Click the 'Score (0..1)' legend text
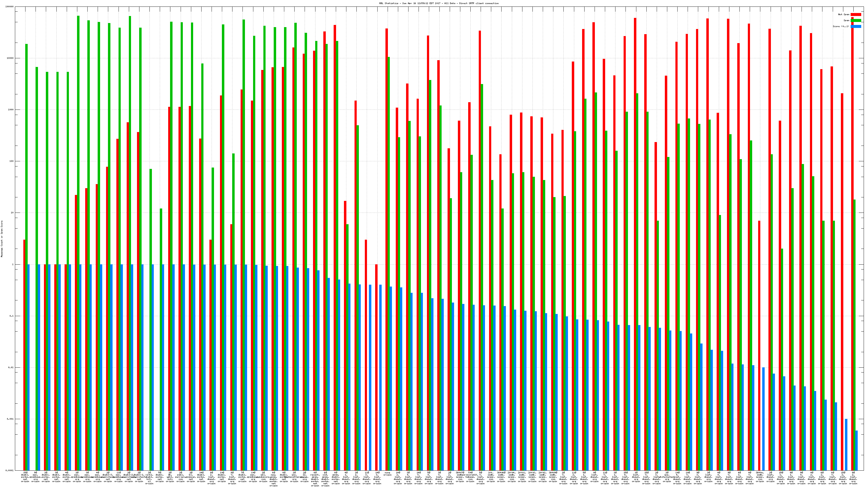Image resolution: width=868 pixels, height=488 pixels. [841, 26]
